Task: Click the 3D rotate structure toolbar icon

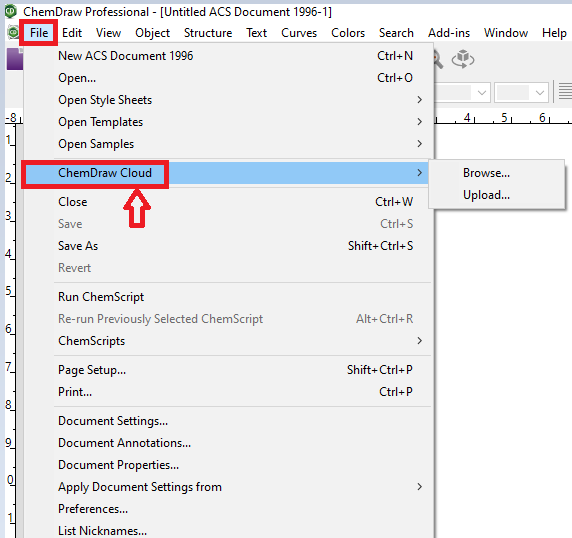Action: [463, 59]
